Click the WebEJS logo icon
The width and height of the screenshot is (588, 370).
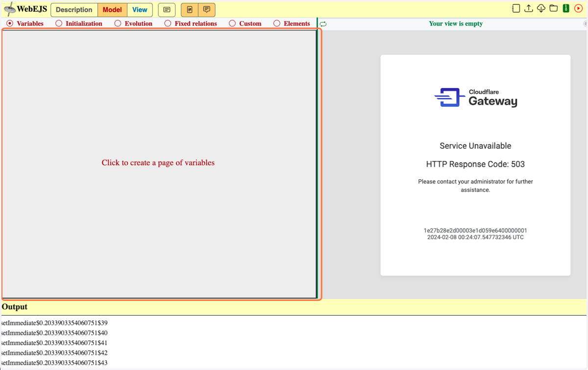(x=10, y=9)
